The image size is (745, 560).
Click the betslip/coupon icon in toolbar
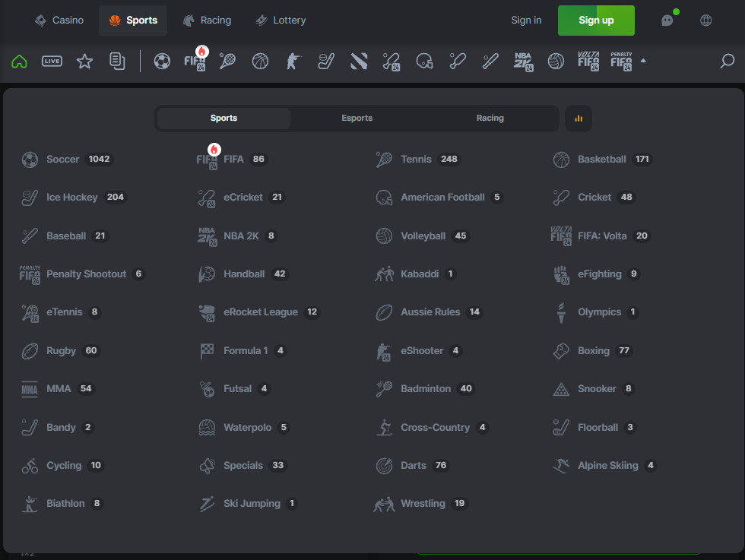click(x=116, y=62)
